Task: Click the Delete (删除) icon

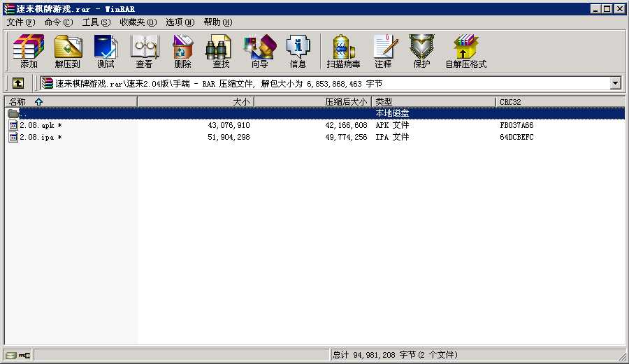Action: coord(183,51)
